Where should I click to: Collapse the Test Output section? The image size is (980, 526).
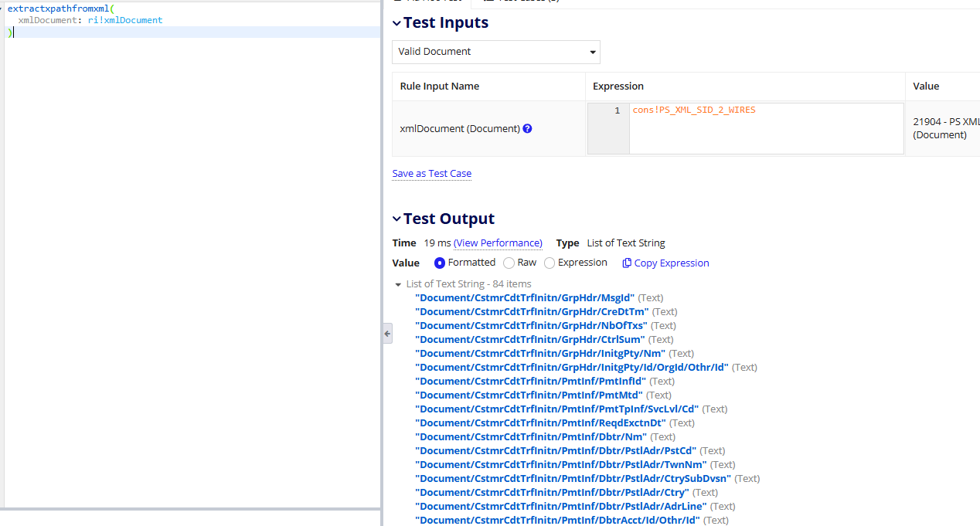click(396, 219)
